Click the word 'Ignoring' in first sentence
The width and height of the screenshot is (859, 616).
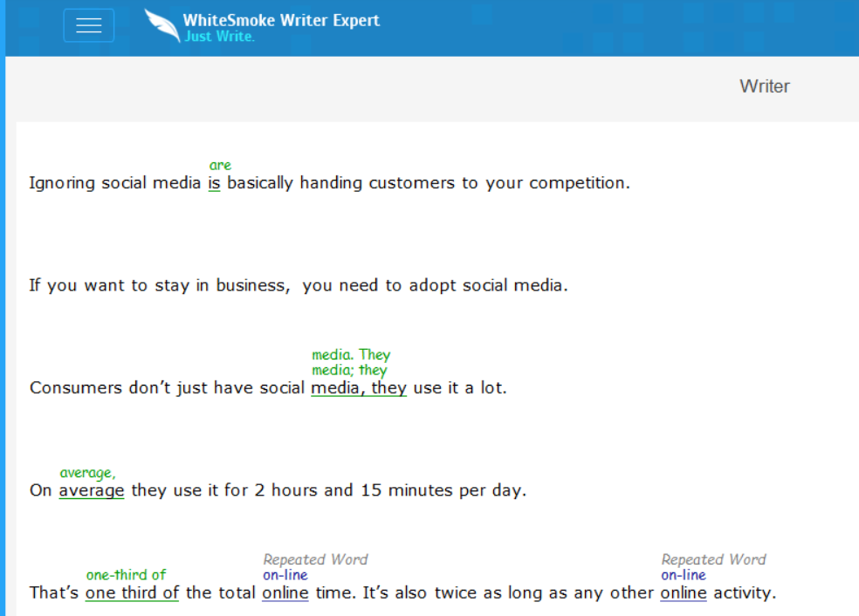pyautogui.click(x=62, y=183)
